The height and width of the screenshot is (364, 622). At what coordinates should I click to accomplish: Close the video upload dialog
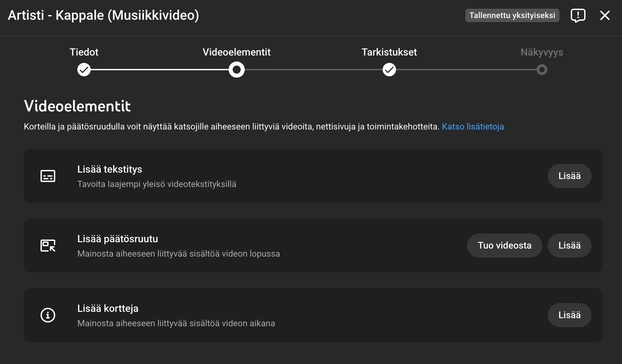(605, 15)
